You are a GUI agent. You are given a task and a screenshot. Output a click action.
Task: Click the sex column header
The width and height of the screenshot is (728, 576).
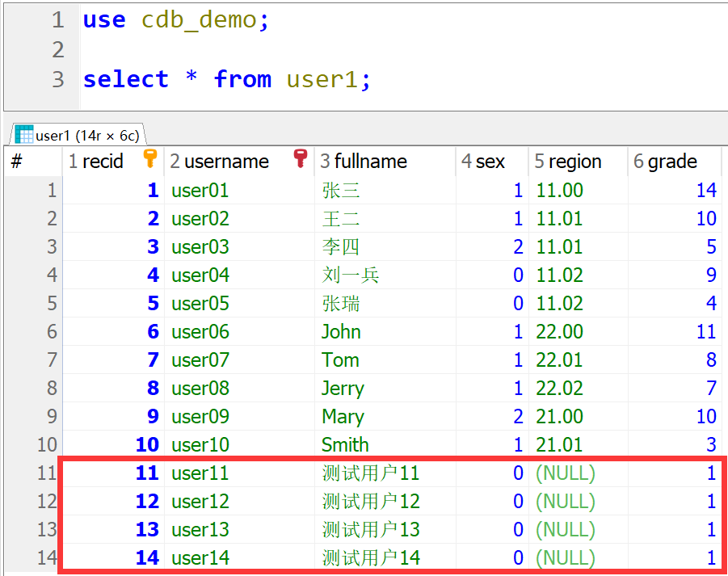(x=483, y=162)
